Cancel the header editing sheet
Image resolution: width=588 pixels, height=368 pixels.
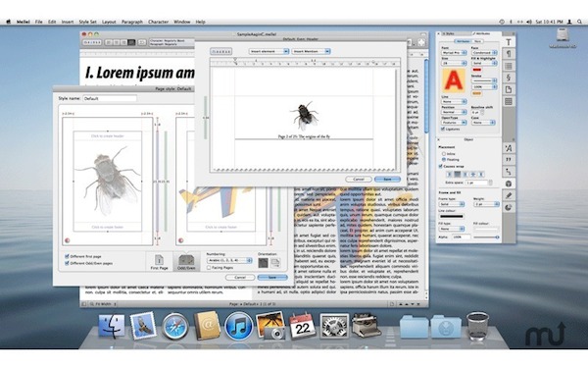359,180
